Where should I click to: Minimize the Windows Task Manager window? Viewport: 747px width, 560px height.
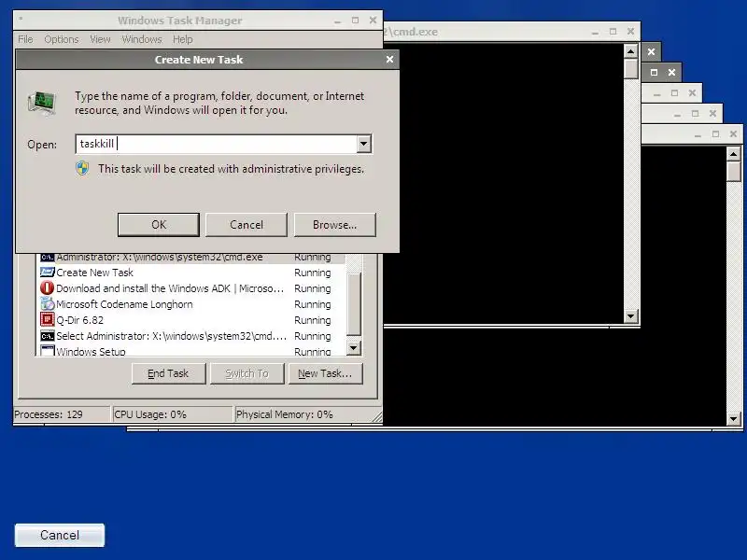click(337, 21)
